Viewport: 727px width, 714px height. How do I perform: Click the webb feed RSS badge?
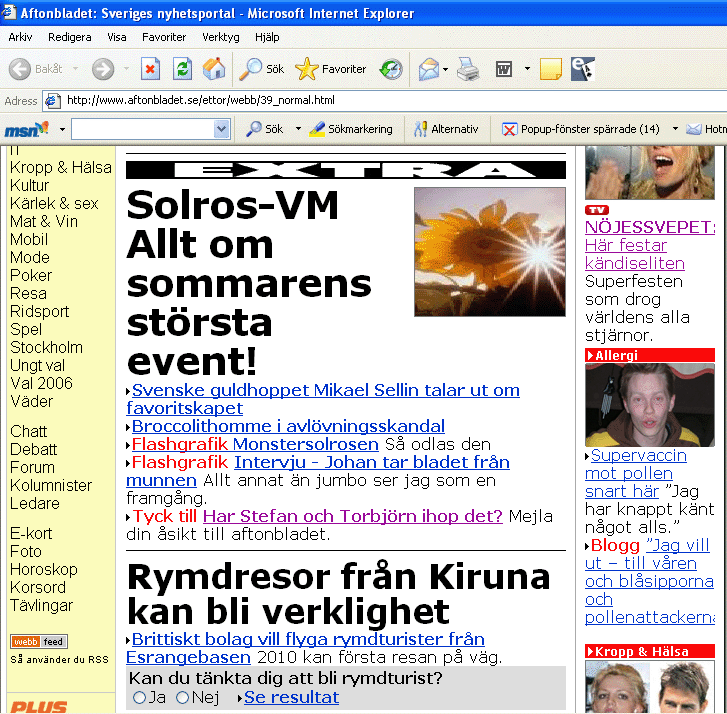point(39,642)
